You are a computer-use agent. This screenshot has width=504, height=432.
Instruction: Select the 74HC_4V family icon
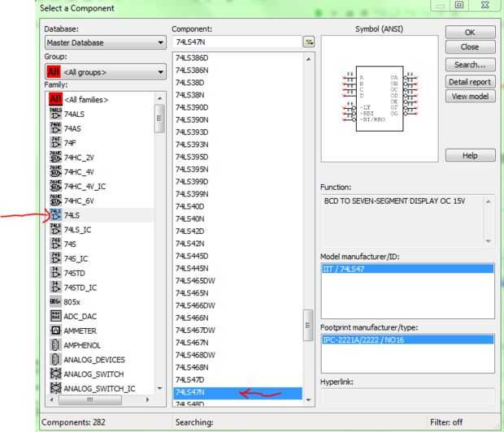[x=55, y=171]
